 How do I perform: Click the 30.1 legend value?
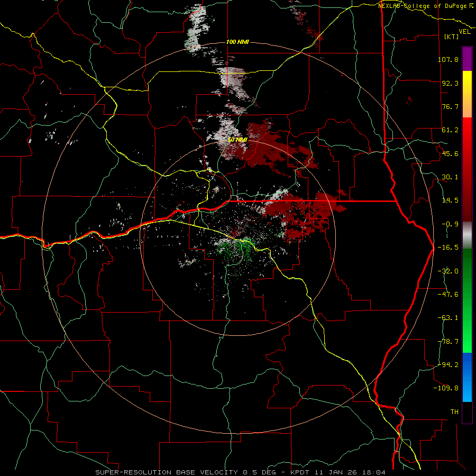(x=450, y=177)
